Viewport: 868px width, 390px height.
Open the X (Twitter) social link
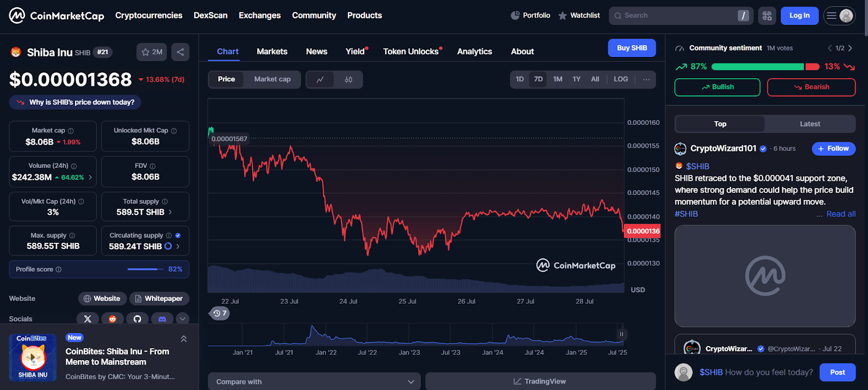point(88,319)
